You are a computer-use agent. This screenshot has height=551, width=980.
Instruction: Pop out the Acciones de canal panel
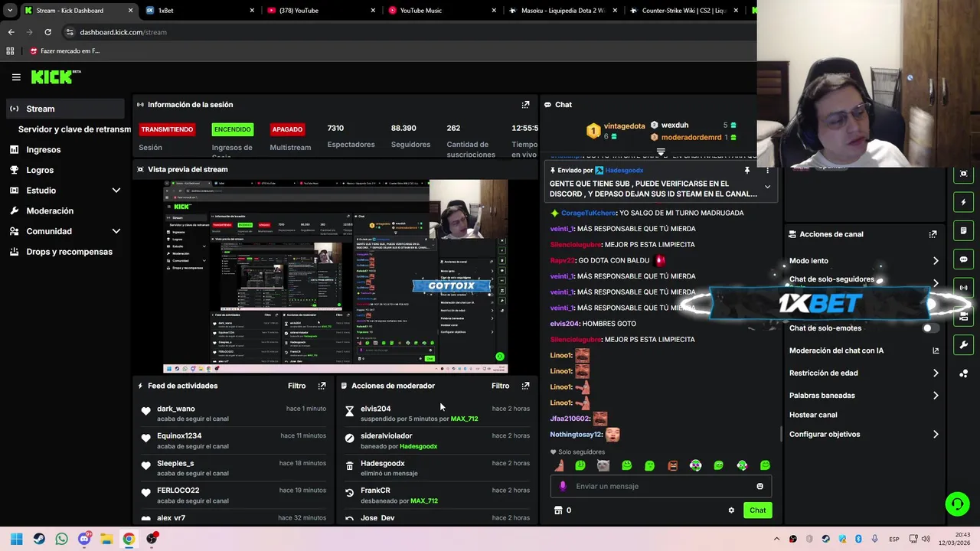933,234
